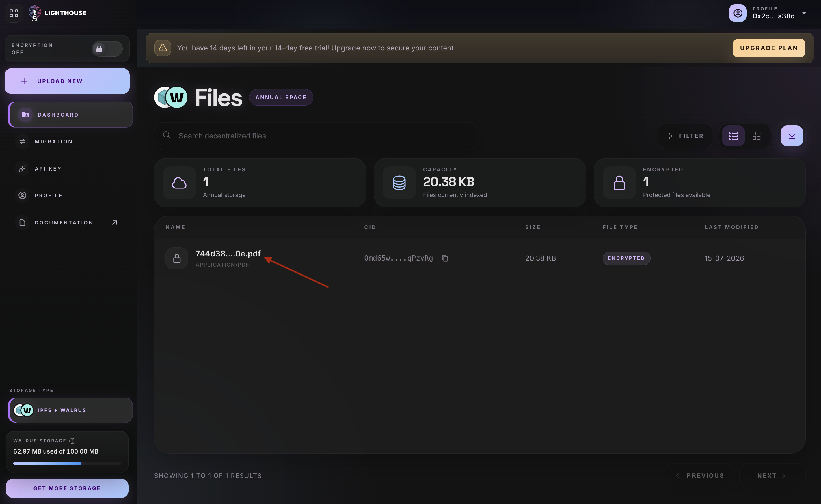Open the Filter options
This screenshot has width=821, height=504.
pyautogui.click(x=685, y=136)
